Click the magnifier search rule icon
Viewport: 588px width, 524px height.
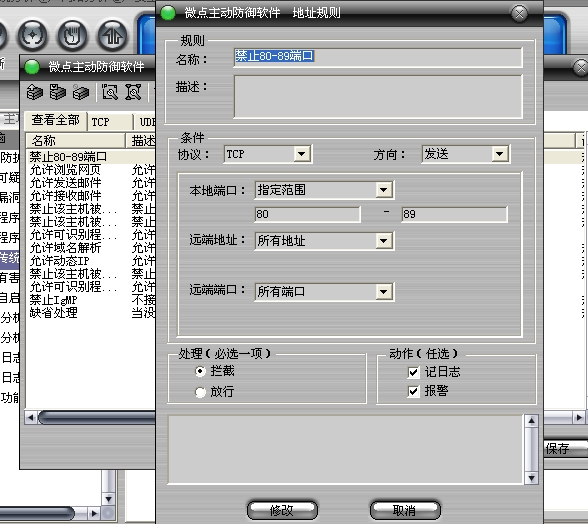pyautogui.click(x=110, y=92)
